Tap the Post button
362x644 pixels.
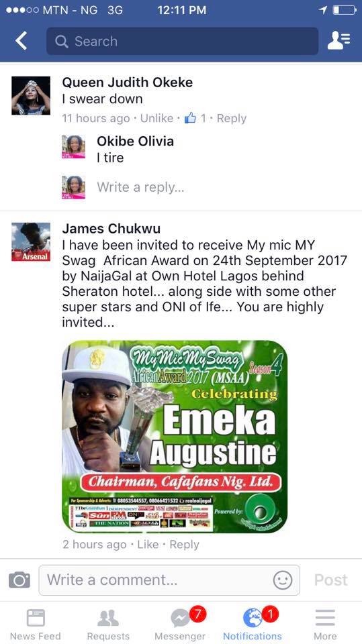(330, 580)
